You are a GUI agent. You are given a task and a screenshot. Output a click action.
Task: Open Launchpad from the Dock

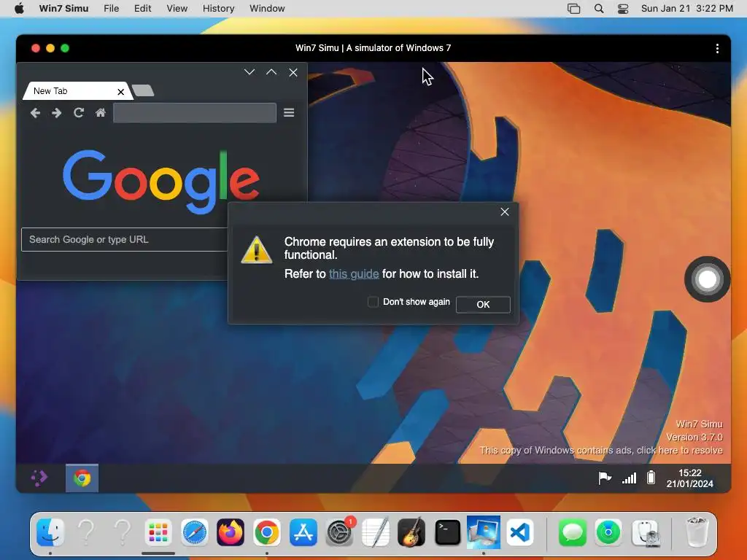coord(158,532)
